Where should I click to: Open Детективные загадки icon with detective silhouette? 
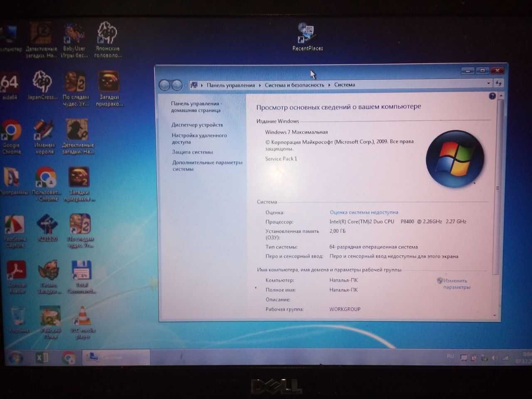pyautogui.click(x=78, y=137)
